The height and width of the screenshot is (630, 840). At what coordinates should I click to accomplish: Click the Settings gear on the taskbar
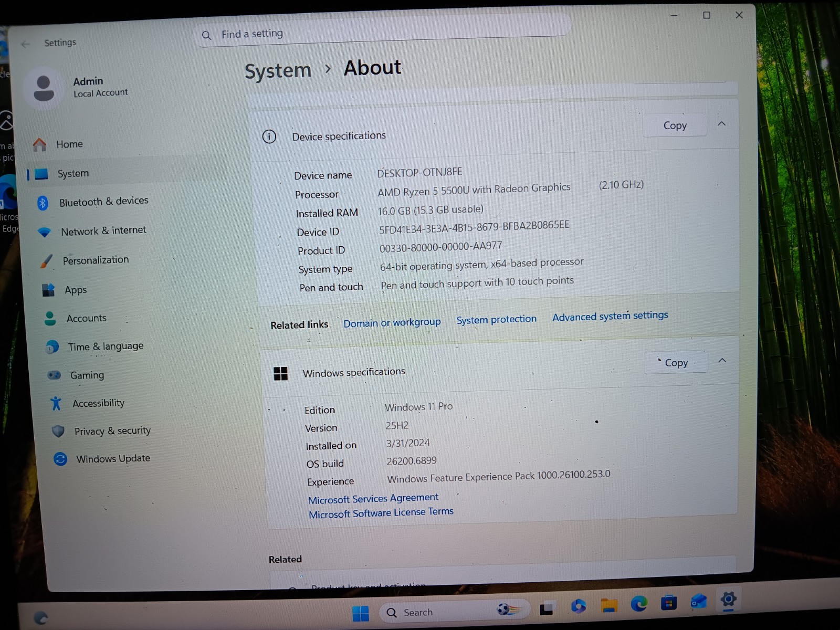click(x=728, y=599)
